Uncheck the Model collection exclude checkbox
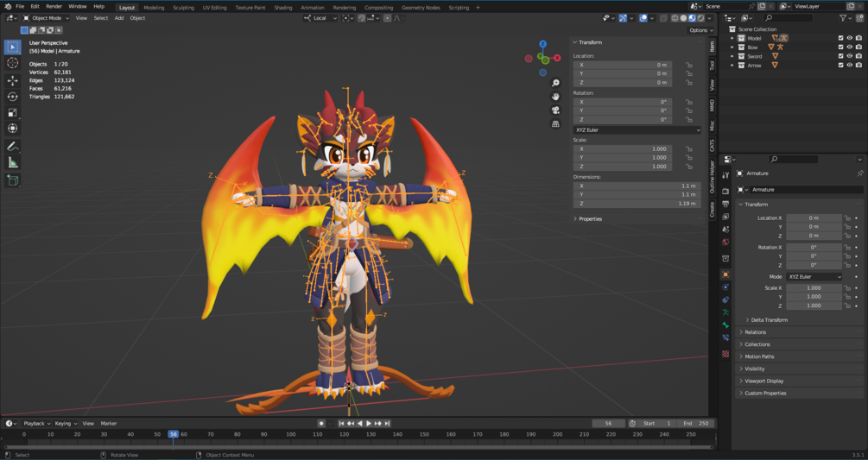Image resolution: width=868 pixels, height=460 pixels. (841, 38)
